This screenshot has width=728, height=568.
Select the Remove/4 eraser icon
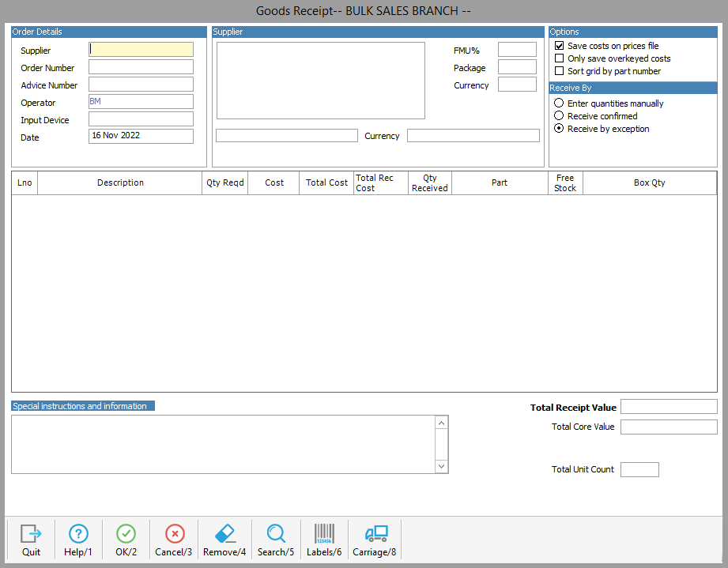(225, 534)
